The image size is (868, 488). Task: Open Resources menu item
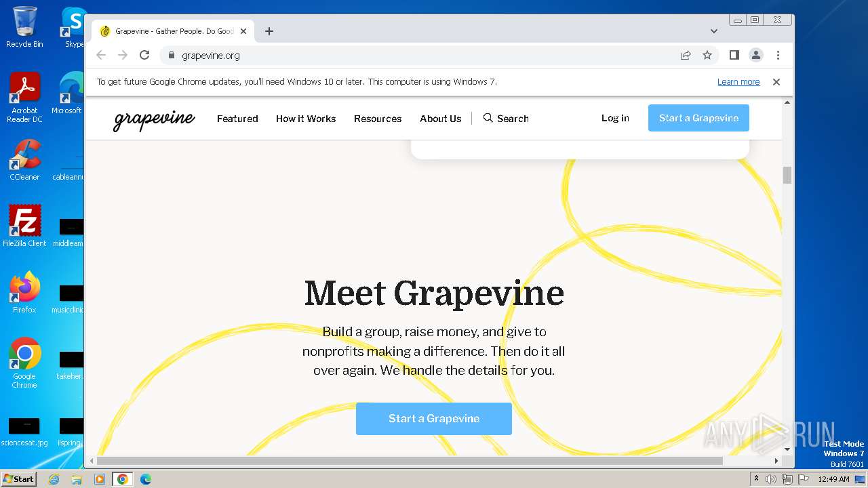(378, 119)
